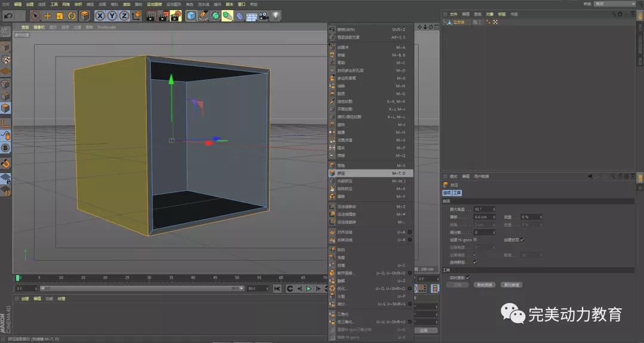Click the cube primitive icon
644x343 pixels.
[191, 16]
